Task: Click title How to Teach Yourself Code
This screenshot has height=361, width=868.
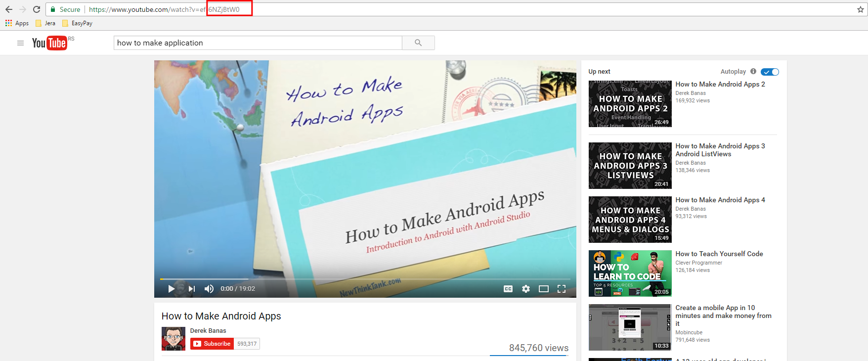Action: tap(719, 254)
